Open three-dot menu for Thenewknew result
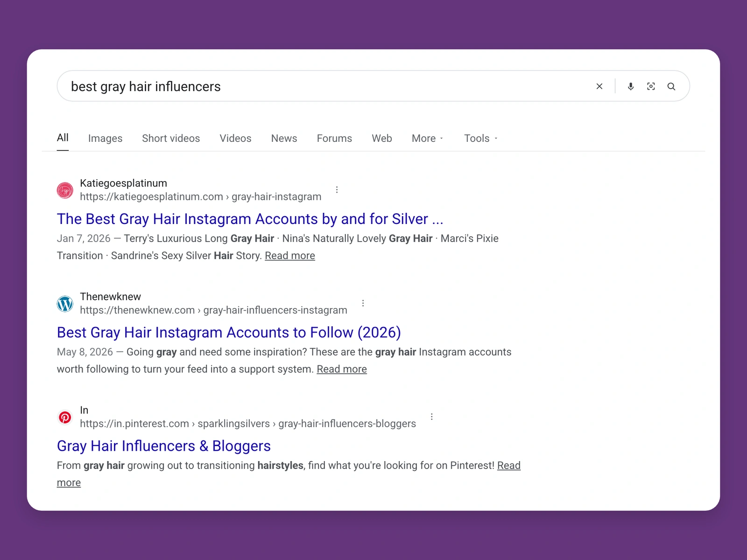 (363, 303)
